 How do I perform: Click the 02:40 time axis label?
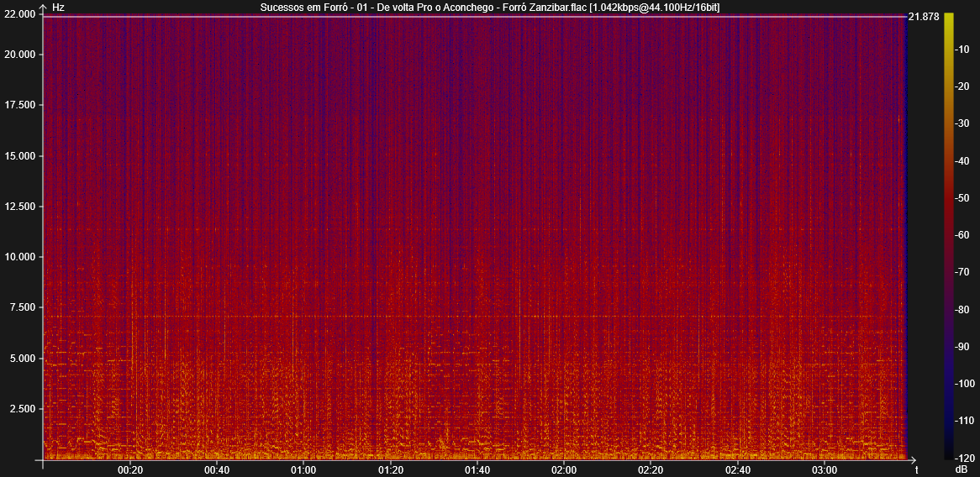tap(737, 469)
